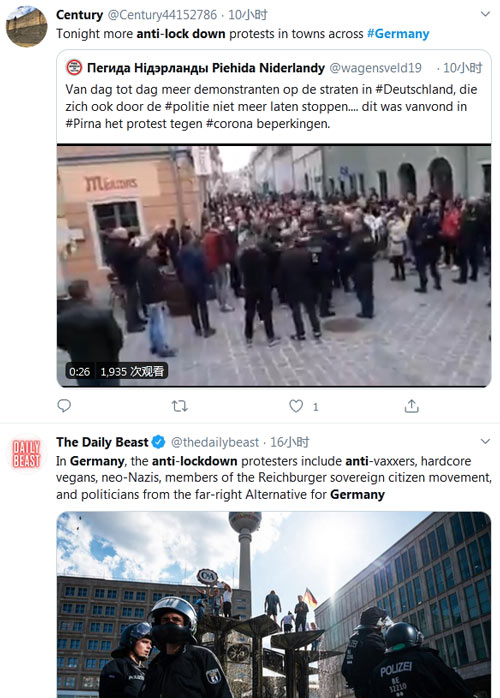Like the Century tweet with heart icon
Image resolution: width=500 pixels, height=698 pixels.
(296, 406)
